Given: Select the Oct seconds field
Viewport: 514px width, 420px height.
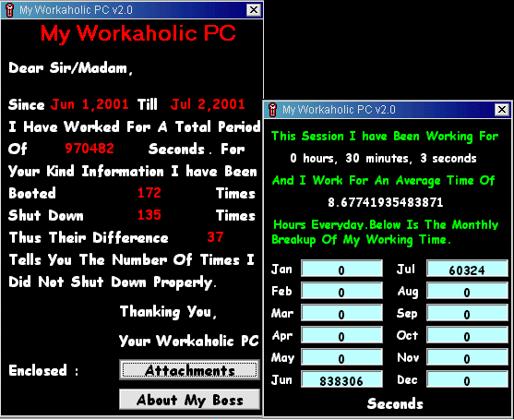Looking at the screenshot, I should (x=467, y=335).
